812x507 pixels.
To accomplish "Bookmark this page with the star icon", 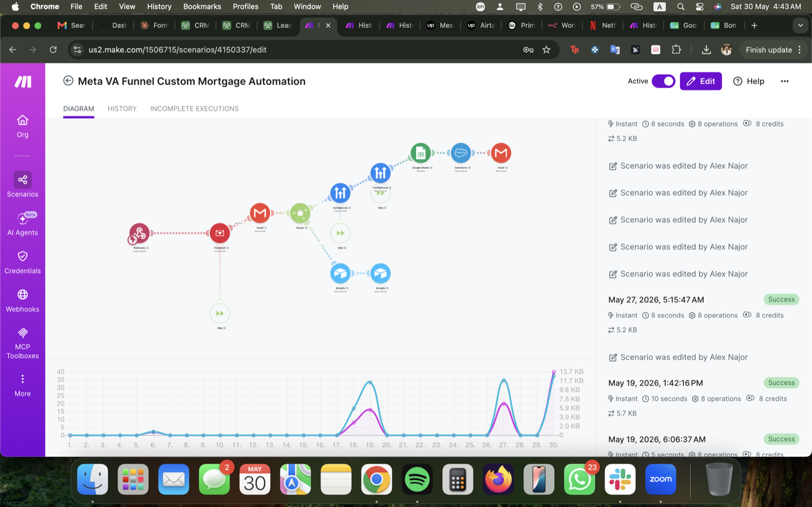I will 546,50.
